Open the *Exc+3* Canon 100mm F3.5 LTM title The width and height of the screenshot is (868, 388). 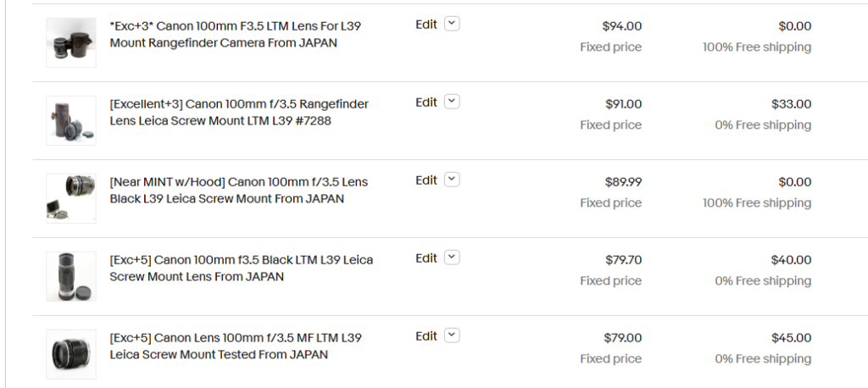click(236, 35)
